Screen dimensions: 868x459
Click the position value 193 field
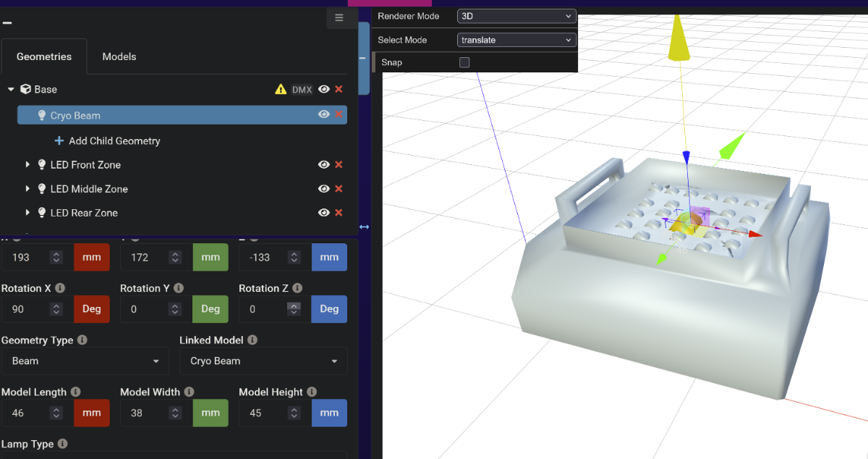tap(38, 257)
